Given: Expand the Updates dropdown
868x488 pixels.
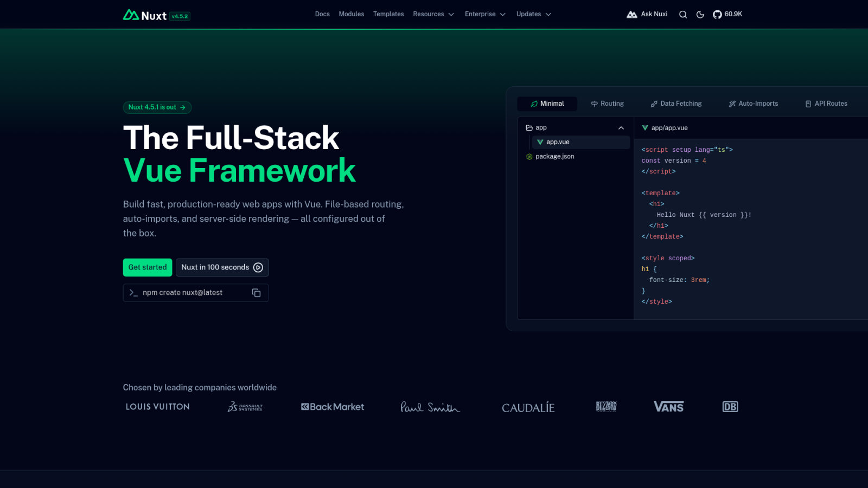Looking at the screenshot, I should point(534,14).
